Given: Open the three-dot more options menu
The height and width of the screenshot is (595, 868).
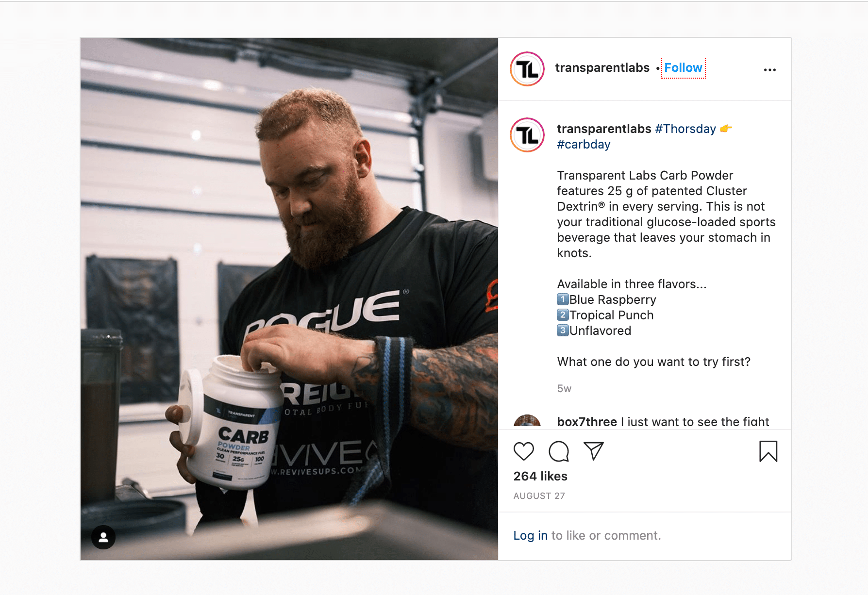Looking at the screenshot, I should (x=769, y=70).
